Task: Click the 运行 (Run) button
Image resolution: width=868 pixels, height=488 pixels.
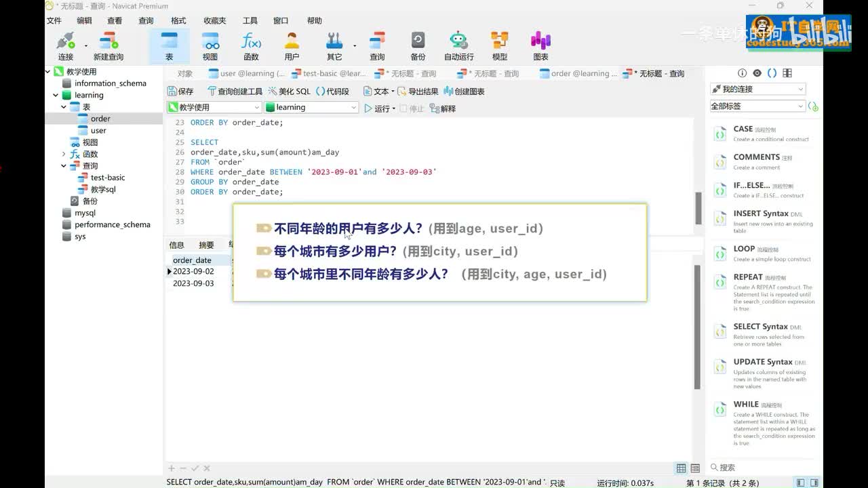Action: 377,108
